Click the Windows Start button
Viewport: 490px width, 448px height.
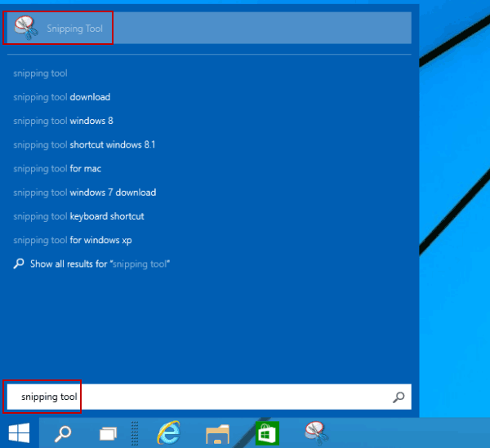point(19,432)
